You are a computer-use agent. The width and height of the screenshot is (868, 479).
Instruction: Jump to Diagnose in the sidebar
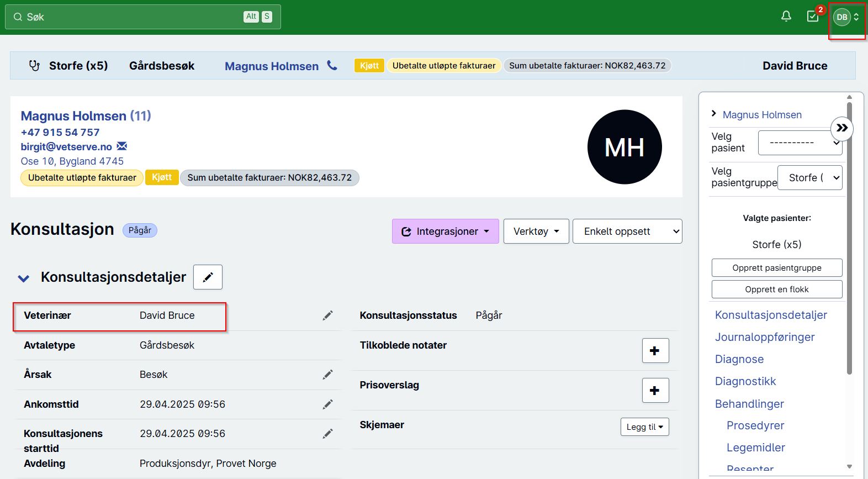(x=739, y=359)
